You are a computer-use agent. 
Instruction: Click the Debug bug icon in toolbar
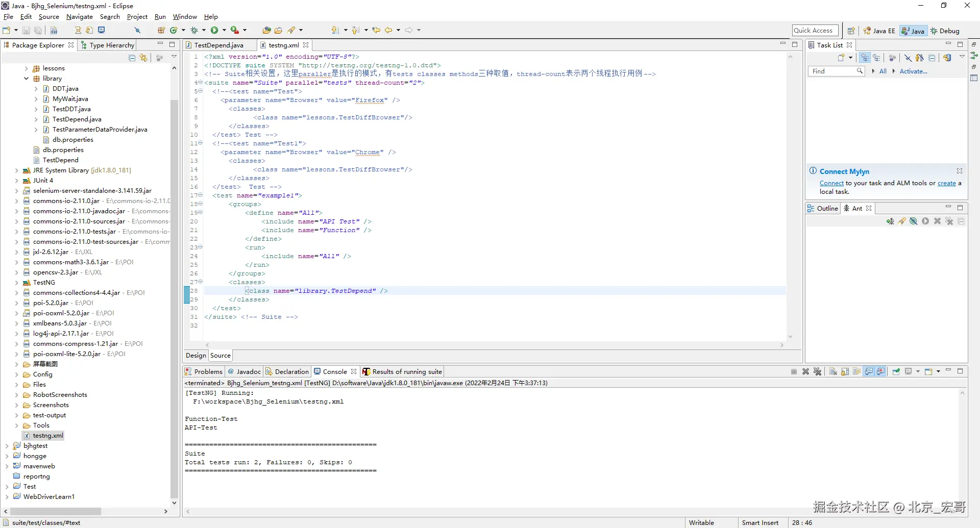pos(194,31)
